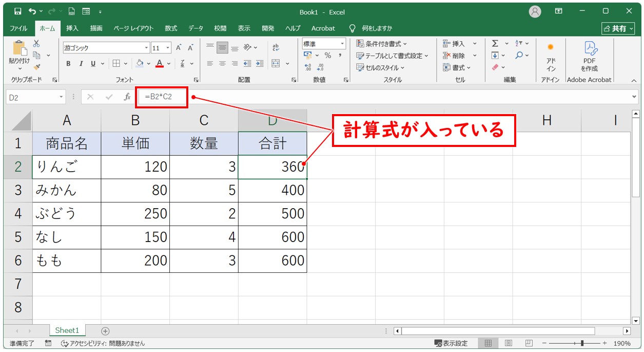Click the Increase Indent icon
The height and width of the screenshot is (352, 644).
[x=260, y=64]
